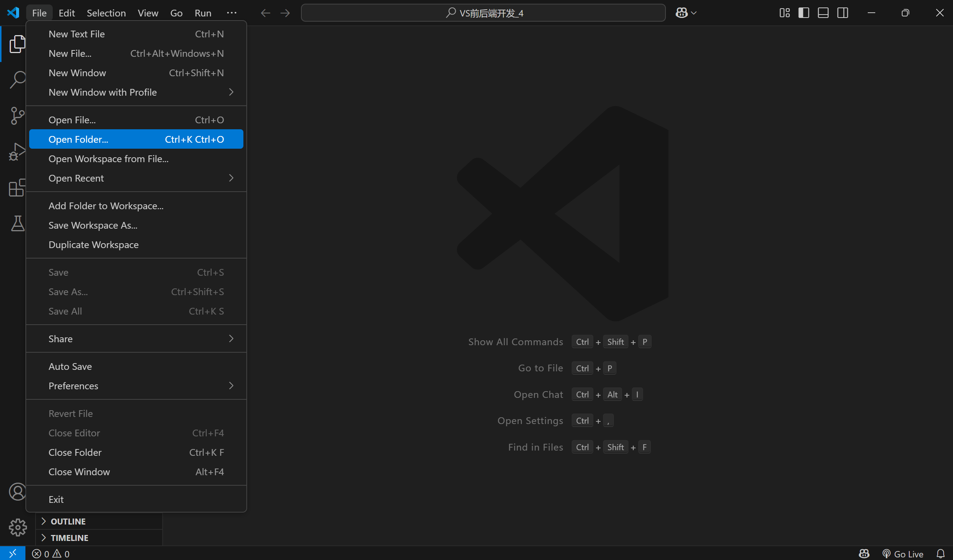The width and height of the screenshot is (953, 560).
Task: Toggle the Primary Side Bar layout button
Action: 803,13
